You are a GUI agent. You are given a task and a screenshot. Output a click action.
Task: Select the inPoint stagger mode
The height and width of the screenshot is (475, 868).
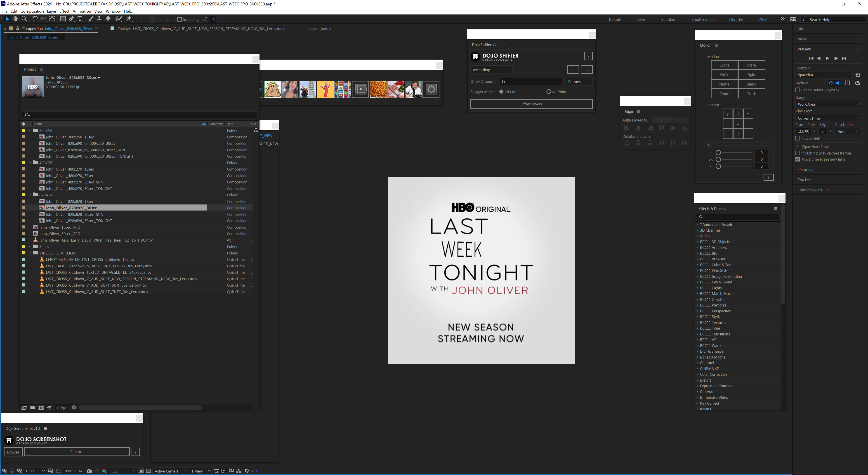point(501,92)
